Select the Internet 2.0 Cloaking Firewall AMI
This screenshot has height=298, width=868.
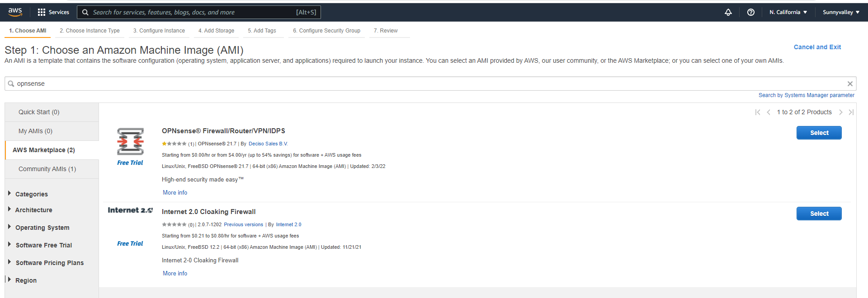pyautogui.click(x=819, y=214)
